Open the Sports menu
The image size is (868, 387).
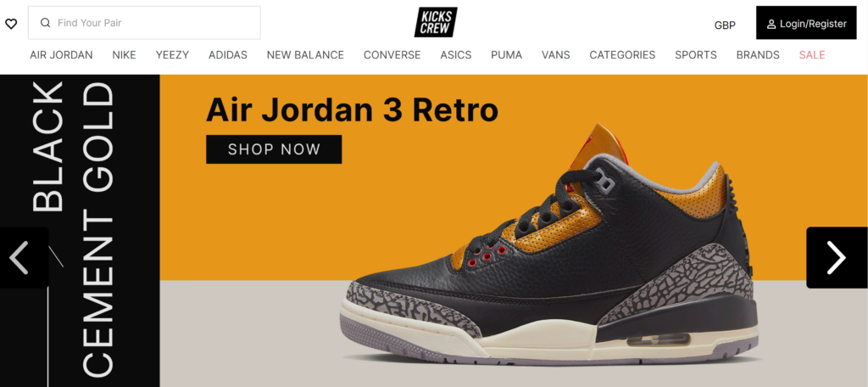[x=695, y=55]
